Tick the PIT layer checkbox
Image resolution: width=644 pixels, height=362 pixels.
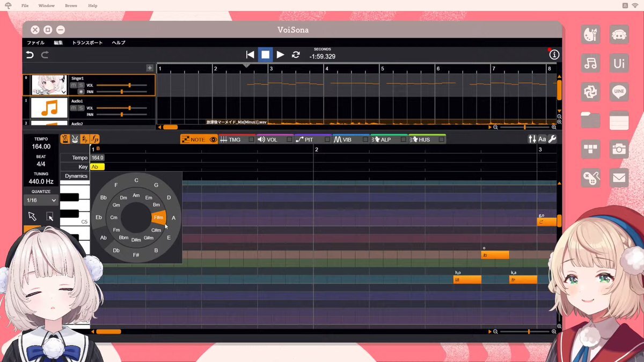[327, 139]
